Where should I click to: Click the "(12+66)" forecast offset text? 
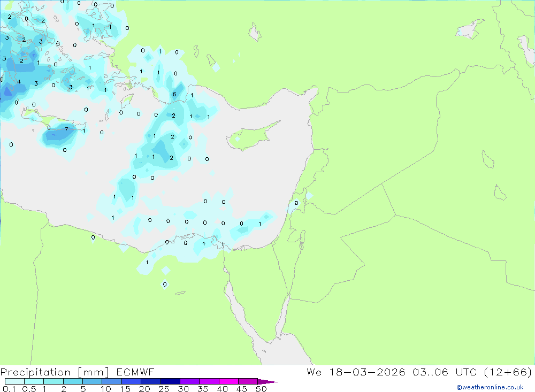508,372
